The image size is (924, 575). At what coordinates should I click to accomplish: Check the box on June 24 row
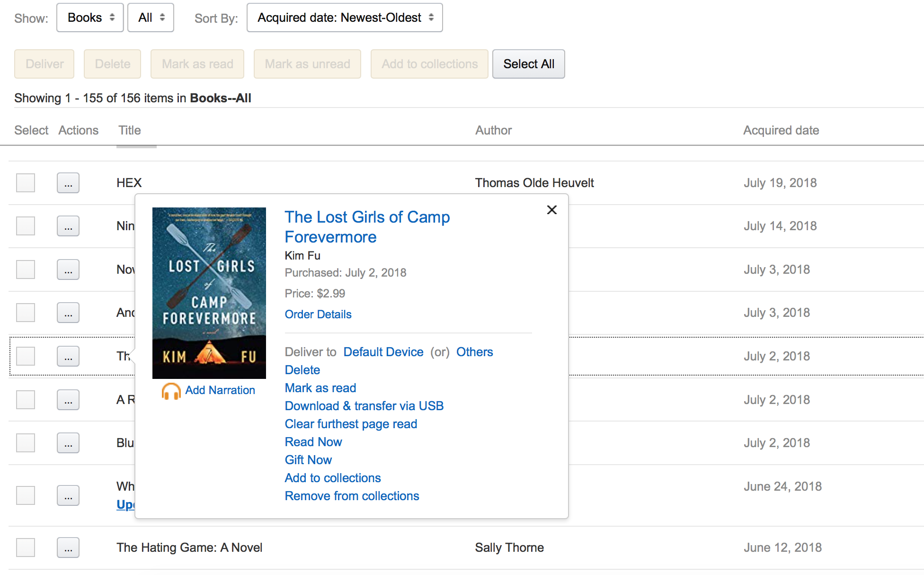[x=26, y=495]
